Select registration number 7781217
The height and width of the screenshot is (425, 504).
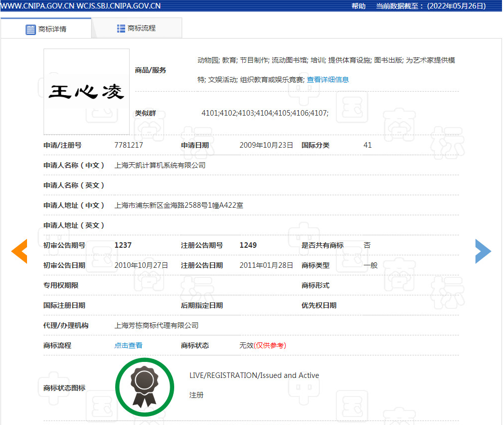pos(129,145)
